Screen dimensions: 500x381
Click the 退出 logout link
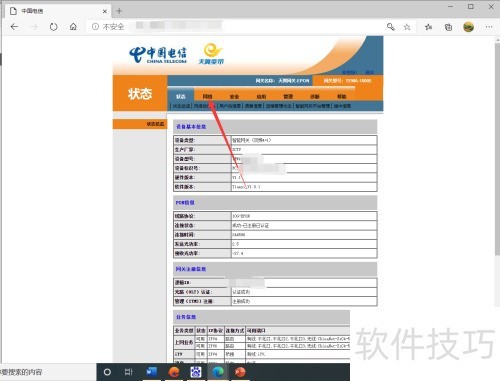pyautogui.click(x=370, y=72)
